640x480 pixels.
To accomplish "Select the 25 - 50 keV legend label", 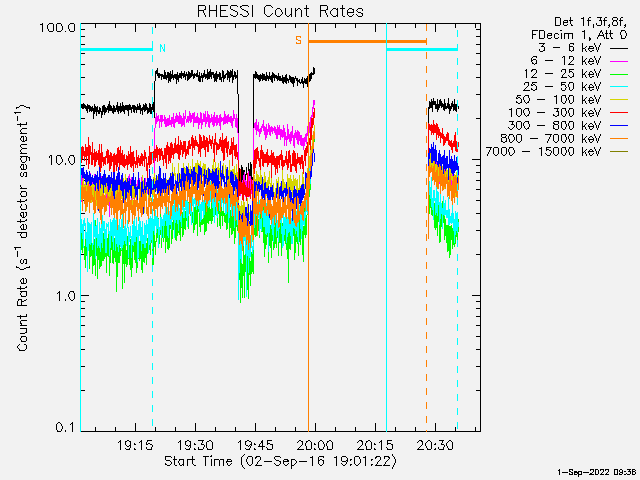I will click(x=562, y=87).
